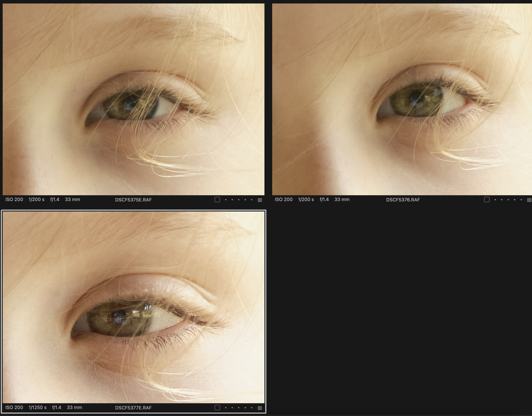Select the DSCF5377E.RAF eye photo thumbnail
The image size is (532, 416).
point(133,307)
